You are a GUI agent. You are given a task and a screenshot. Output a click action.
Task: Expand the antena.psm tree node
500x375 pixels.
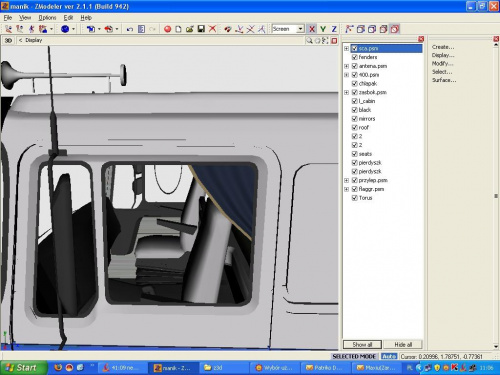(346, 66)
